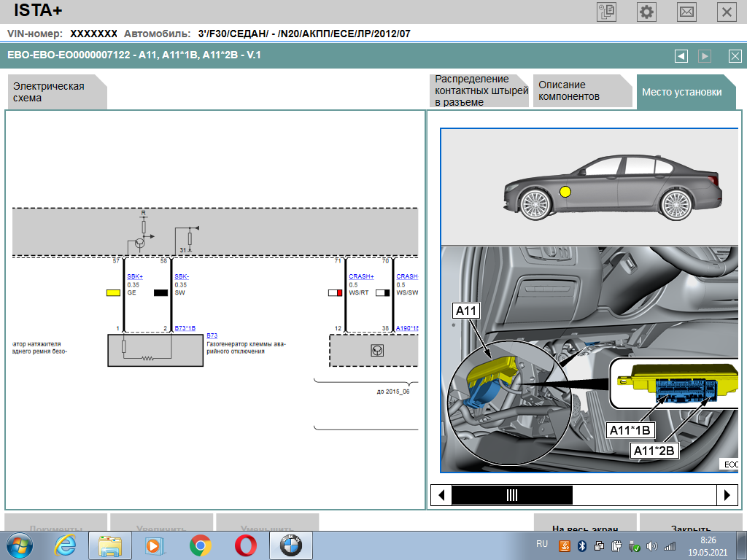
Task: Click the SBK+ signal link
Action: click(x=135, y=276)
